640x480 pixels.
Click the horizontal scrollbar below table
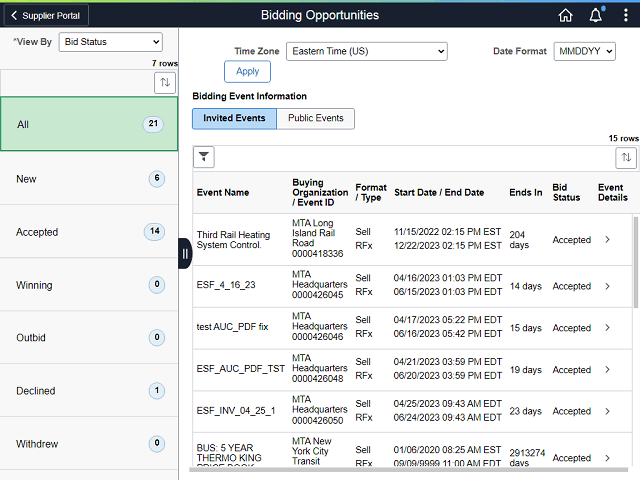click(408, 469)
